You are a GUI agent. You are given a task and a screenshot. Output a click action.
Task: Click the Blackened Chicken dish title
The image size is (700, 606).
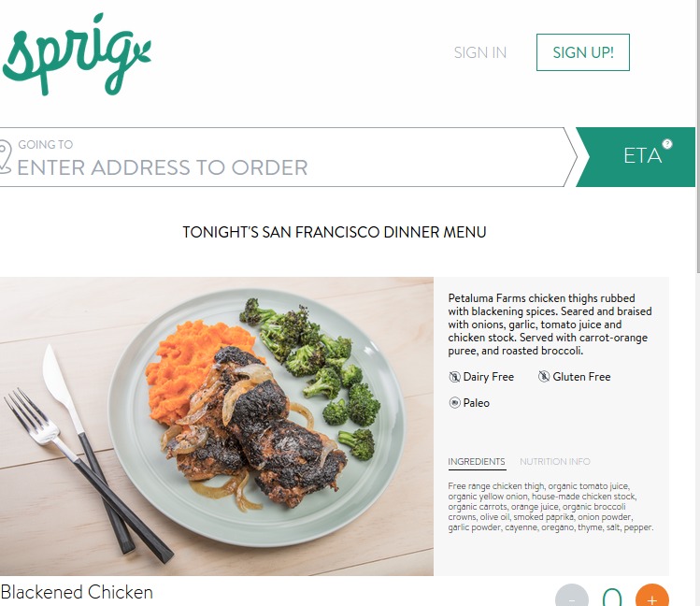point(77,592)
